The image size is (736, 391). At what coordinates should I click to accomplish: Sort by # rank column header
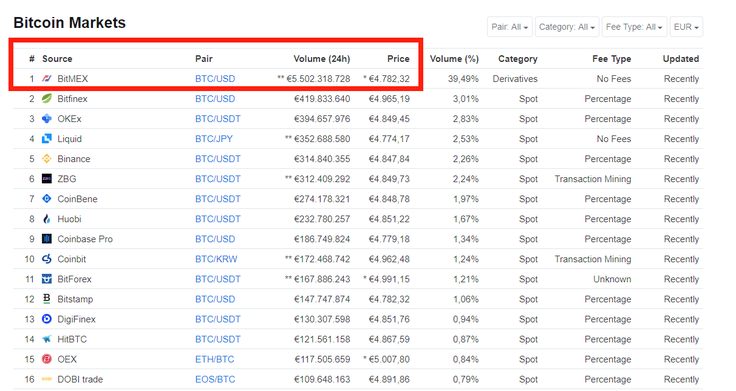(31, 59)
